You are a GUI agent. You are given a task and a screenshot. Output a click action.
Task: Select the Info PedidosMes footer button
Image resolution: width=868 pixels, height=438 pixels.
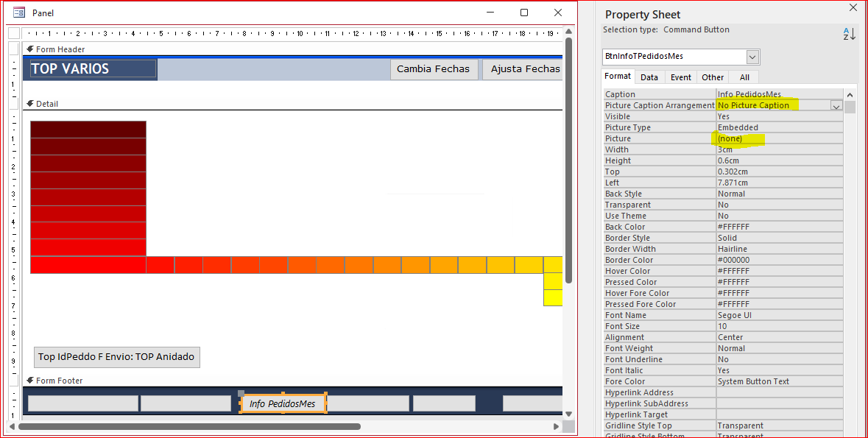[x=283, y=403]
